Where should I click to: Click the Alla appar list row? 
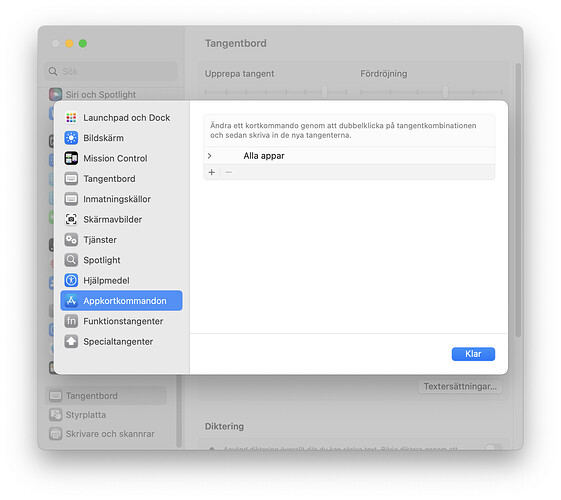[349, 156]
